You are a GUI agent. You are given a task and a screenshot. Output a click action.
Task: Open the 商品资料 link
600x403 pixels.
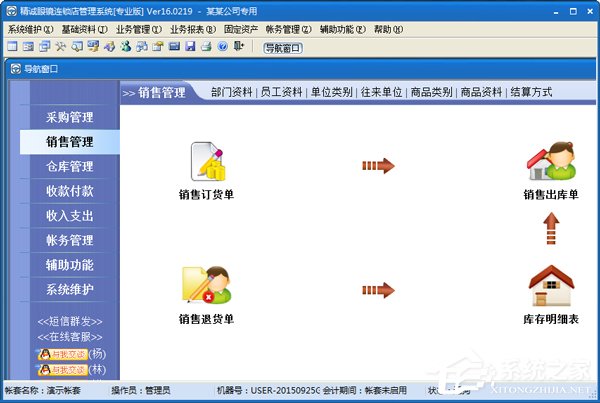tap(481, 92)
